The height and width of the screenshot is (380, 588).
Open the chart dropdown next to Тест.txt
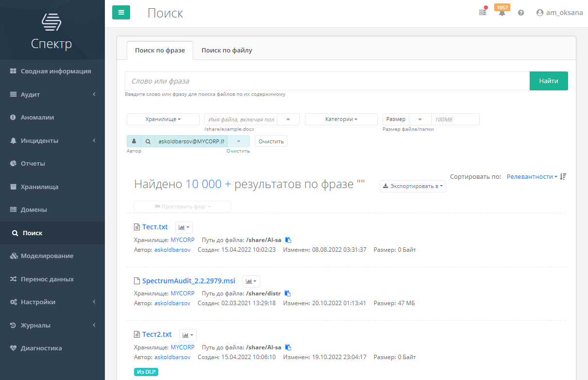(x=184, y=227)
